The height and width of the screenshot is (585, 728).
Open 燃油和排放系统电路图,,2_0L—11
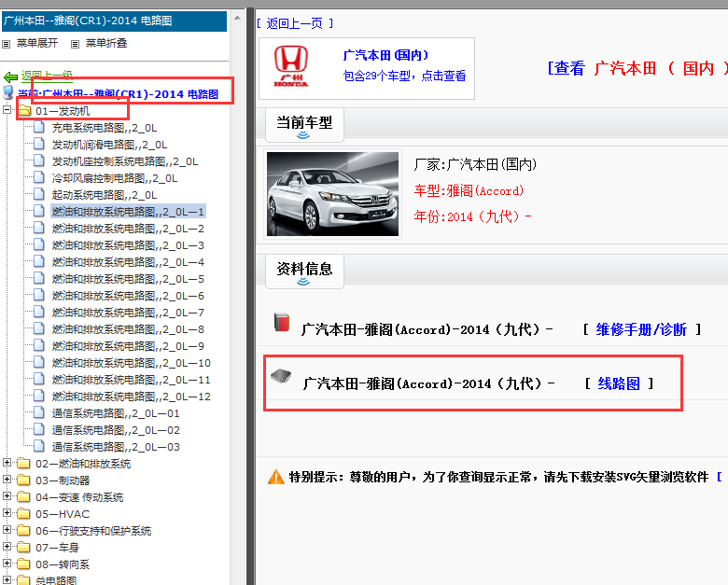tap(131, 380)
